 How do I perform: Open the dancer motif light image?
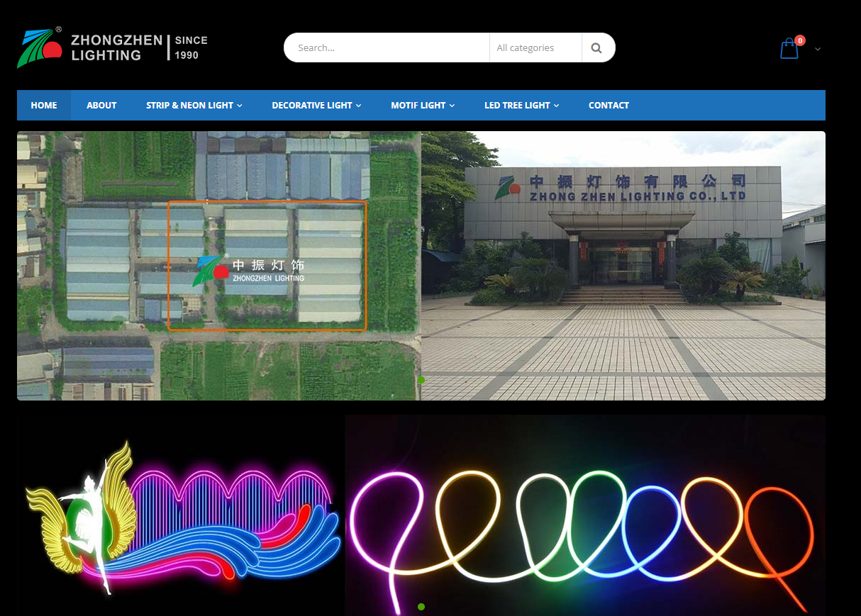click(x=181, y=515)
